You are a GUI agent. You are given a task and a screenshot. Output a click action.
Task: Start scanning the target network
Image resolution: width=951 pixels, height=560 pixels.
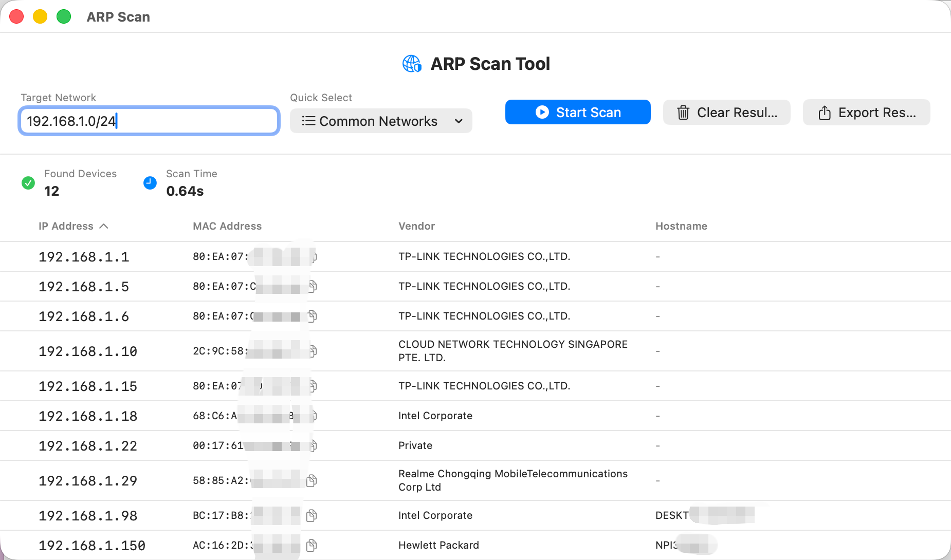578,112
